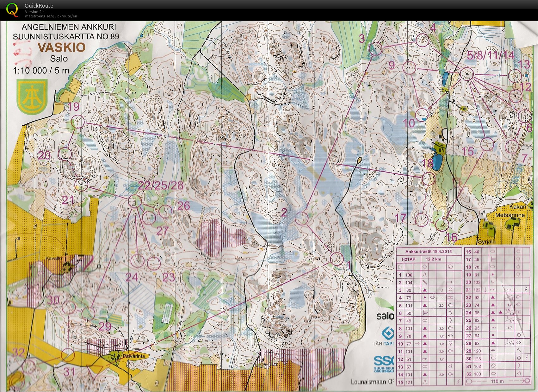538x392 pixels.
Task: Click the QuickRoute logo in the header
Action: (12, 9)
